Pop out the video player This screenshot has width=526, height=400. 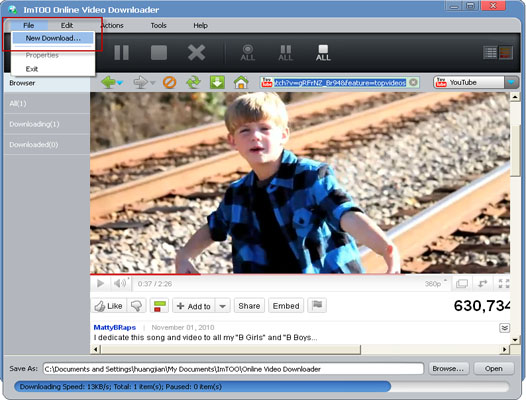coord(482,284)
